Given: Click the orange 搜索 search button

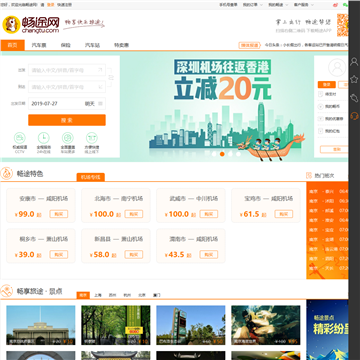Looking at the screenshot, I should (67, 120).
